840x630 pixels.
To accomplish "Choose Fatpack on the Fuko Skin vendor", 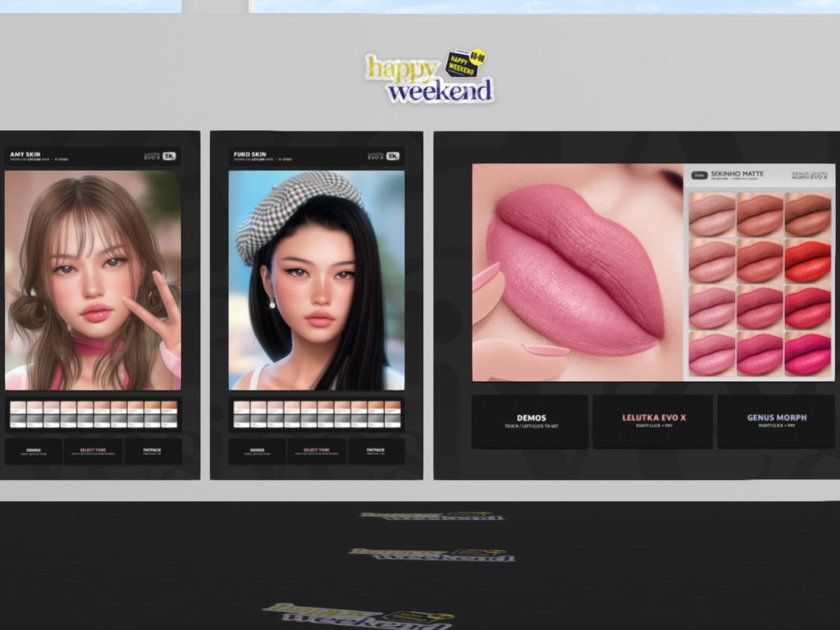I will tap(376, 451).
